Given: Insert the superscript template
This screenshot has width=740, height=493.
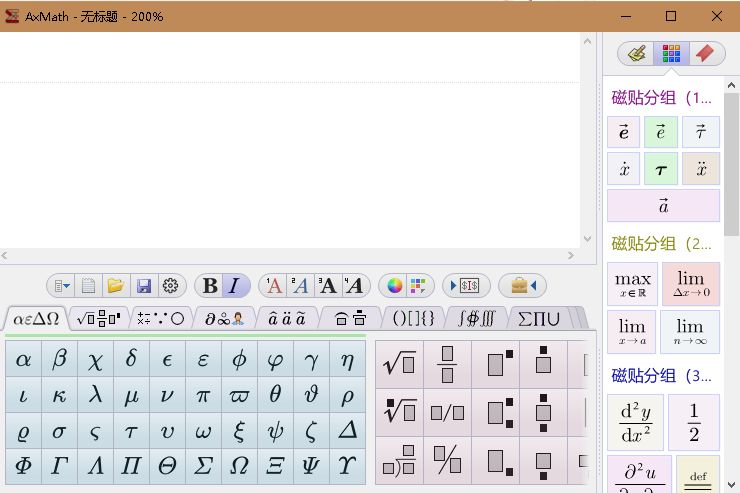Looking at the screenshot, I should [x=496, y=364].
